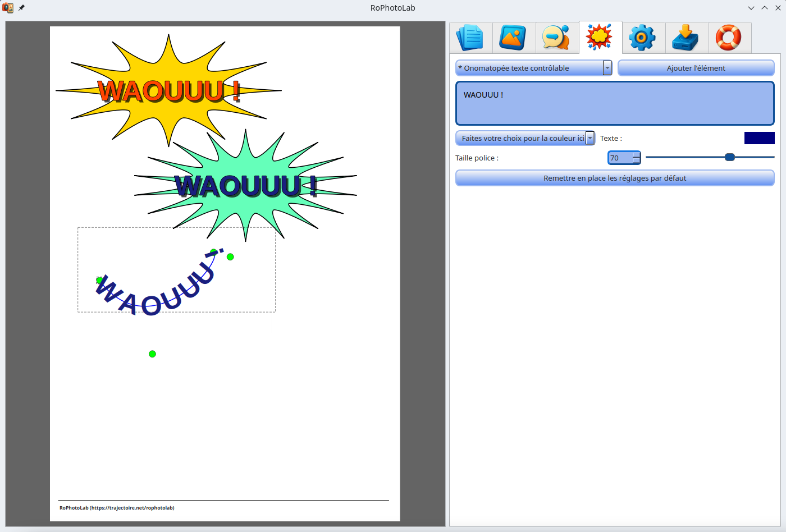Click the font size slider handle

pyautogui.click(x=729, y=157)
